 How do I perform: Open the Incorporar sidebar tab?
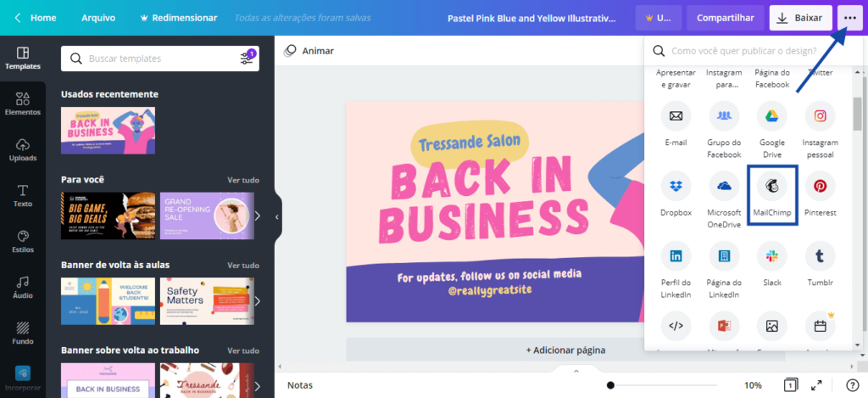pyautogui.click(x=23, y=378)
